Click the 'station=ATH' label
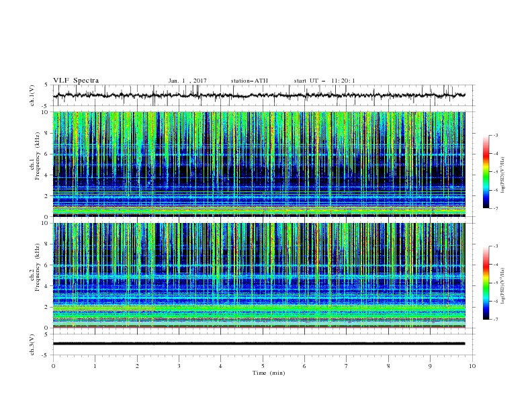 [249, 81]
